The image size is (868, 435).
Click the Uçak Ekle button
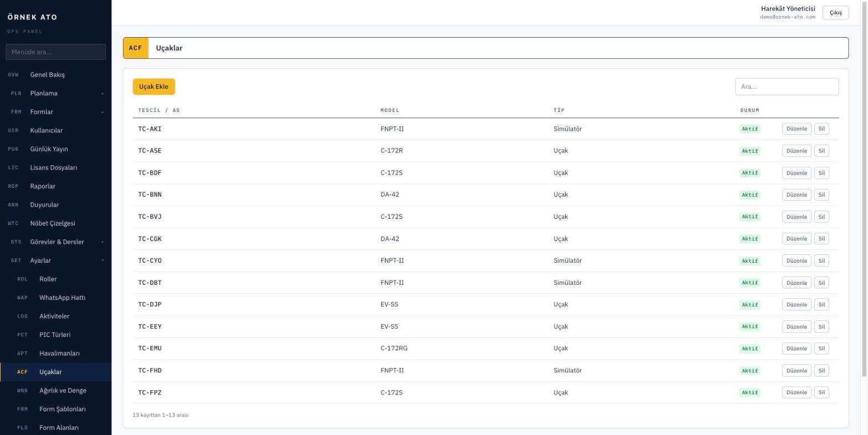[x=154, y=86]
